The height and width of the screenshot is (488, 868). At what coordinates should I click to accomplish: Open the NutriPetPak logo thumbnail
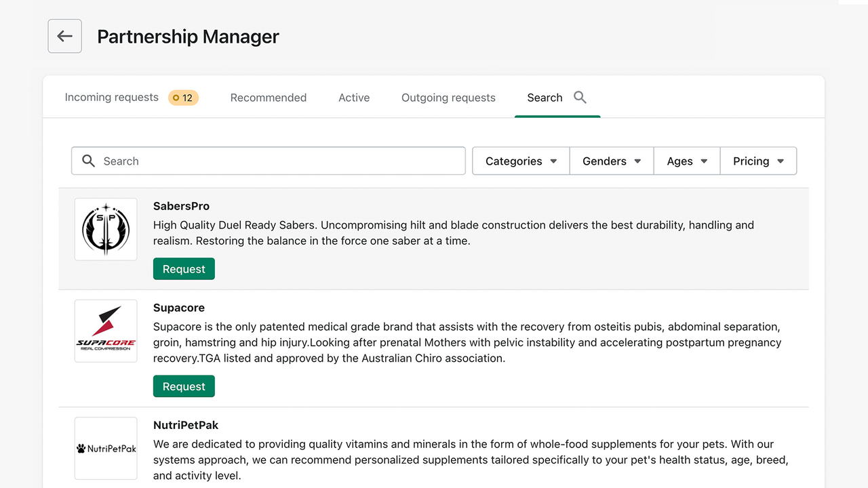click(x=106, y=448)
